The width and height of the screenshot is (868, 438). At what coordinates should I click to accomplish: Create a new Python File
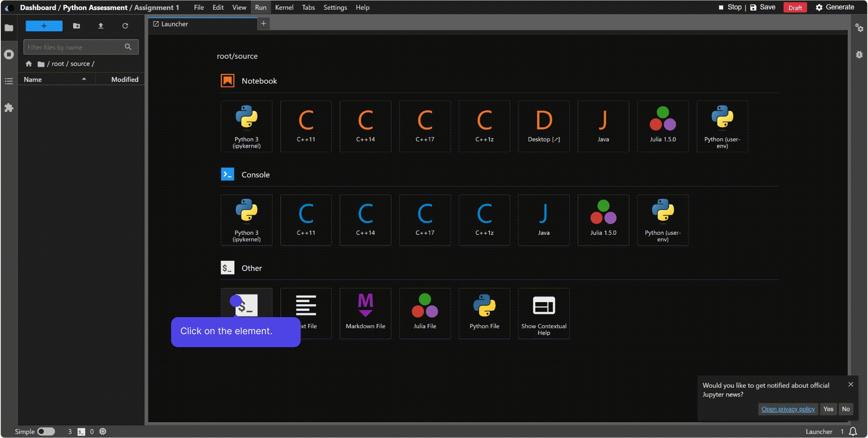484,313
